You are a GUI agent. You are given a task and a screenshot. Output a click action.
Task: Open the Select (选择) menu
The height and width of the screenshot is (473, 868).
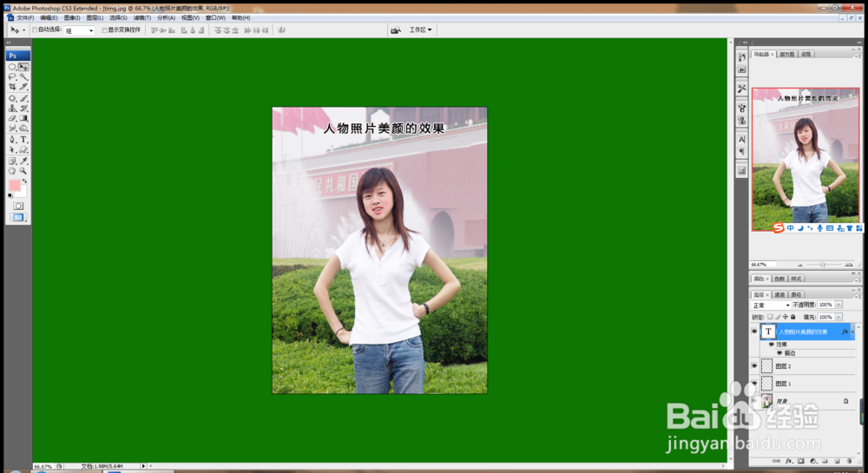(x=118, y=17)
